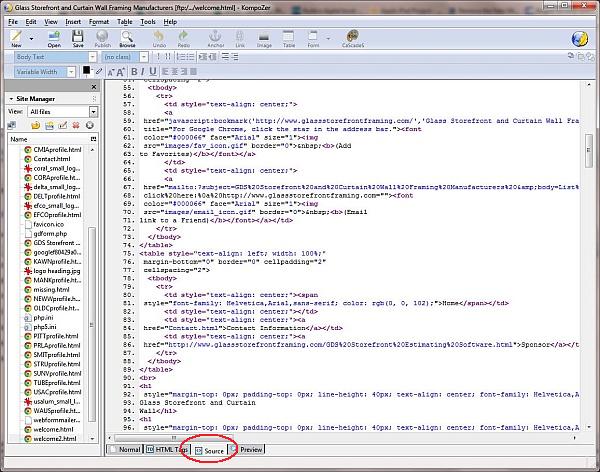Viewport: 600px width, 472px height.
Task: Click the black text color swatch
Action: (x=86, y=70)
